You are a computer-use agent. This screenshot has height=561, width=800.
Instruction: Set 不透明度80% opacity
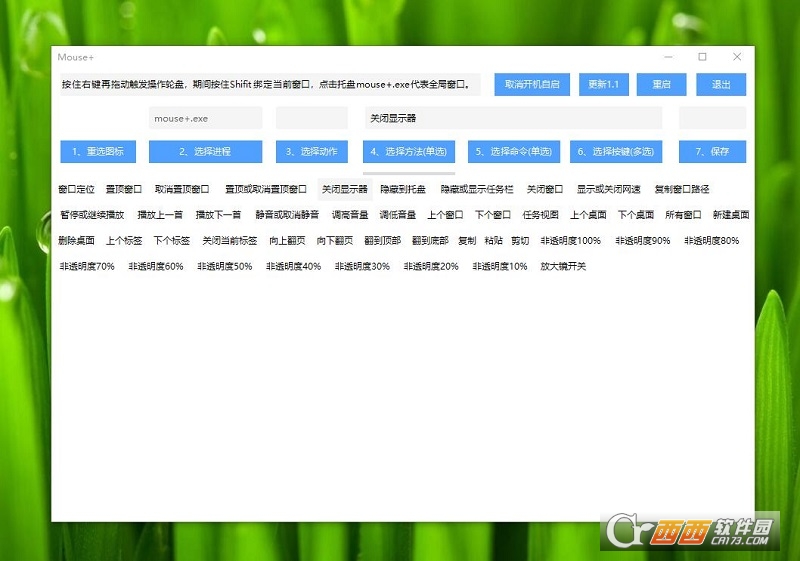coord(712,240)
